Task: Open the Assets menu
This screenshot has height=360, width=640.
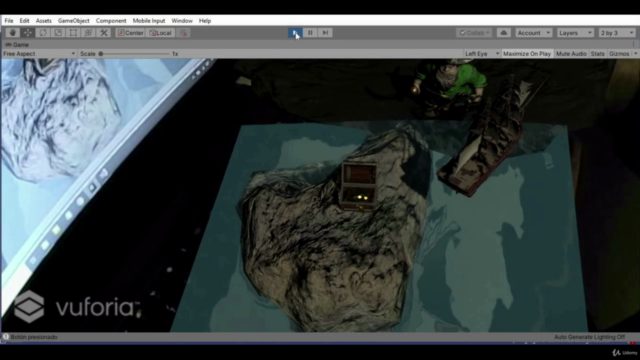Action: pos(43,20)
